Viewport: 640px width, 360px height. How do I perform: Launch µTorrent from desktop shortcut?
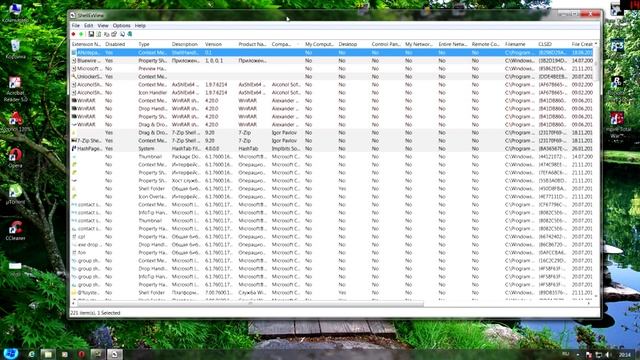click(15, 193)
